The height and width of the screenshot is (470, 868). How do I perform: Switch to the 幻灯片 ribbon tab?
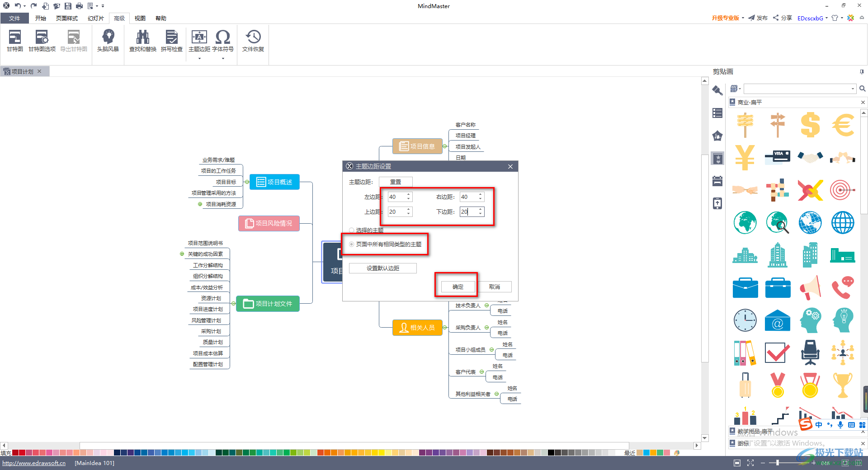pyautogui.click(x=96, y=18)
